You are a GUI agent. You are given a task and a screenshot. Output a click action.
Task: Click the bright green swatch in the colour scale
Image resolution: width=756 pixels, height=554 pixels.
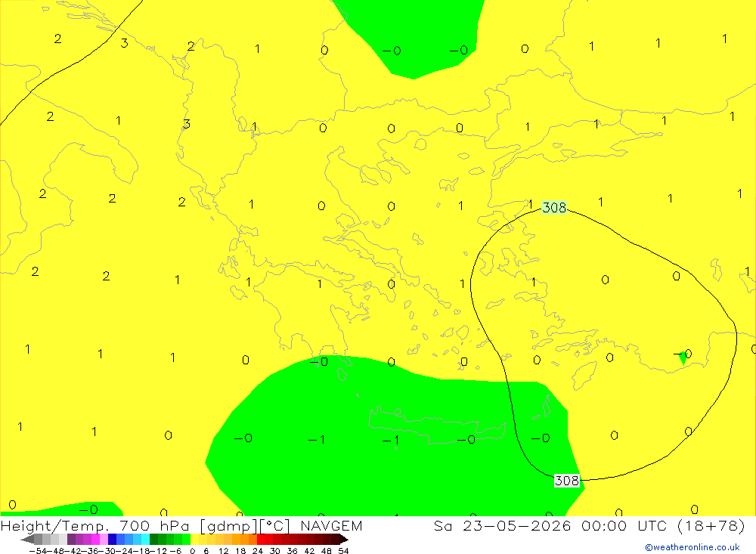[186, 539]
